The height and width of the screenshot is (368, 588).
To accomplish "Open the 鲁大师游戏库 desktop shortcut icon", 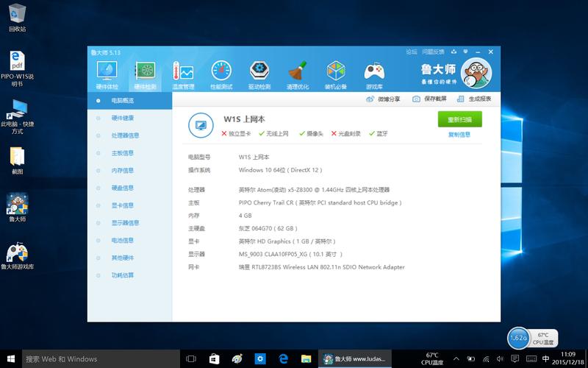I will click(17, 256).
